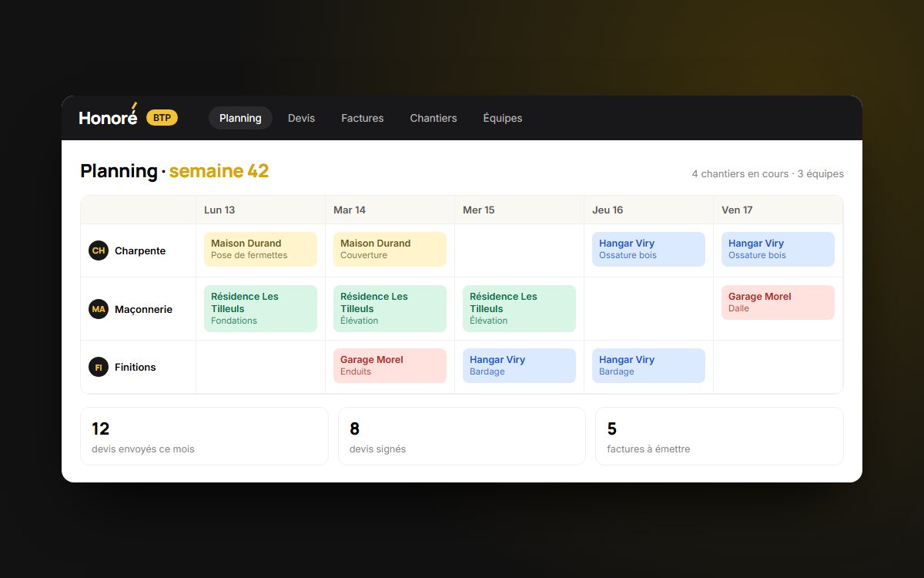Open Garage Morel Dalle task
This screenshot has width=924, height=578.
tap(778, 302)
